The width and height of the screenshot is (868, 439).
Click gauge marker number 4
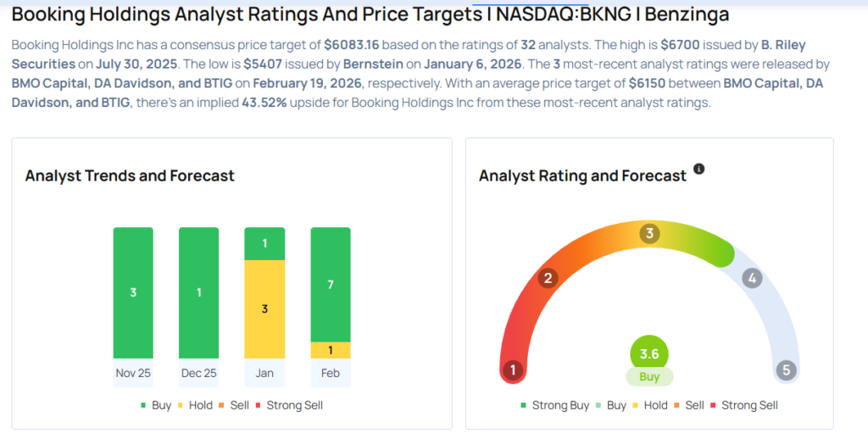tap(751, 278)
